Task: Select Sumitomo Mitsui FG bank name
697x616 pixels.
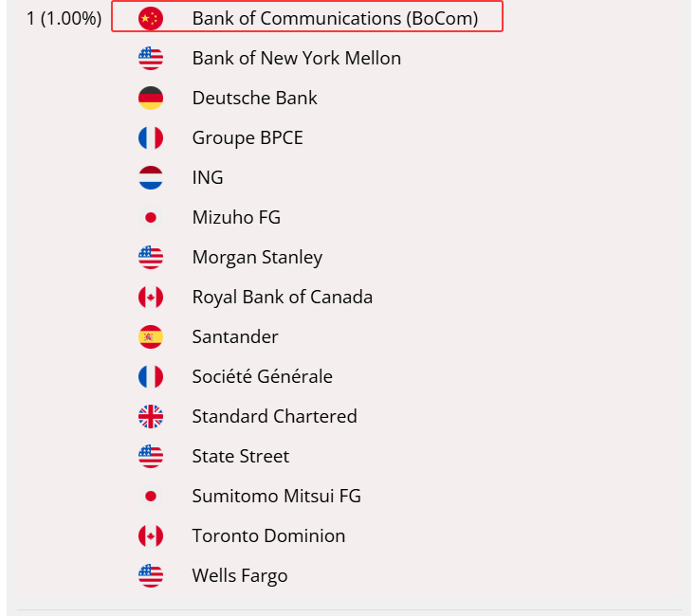Action: (x=276, y=496)
